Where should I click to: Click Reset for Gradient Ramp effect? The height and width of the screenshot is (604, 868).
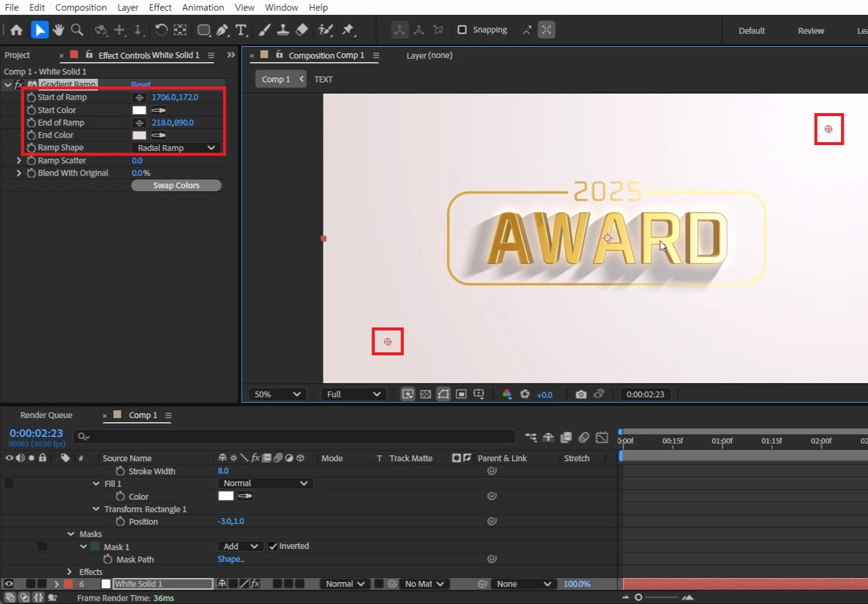141,85
